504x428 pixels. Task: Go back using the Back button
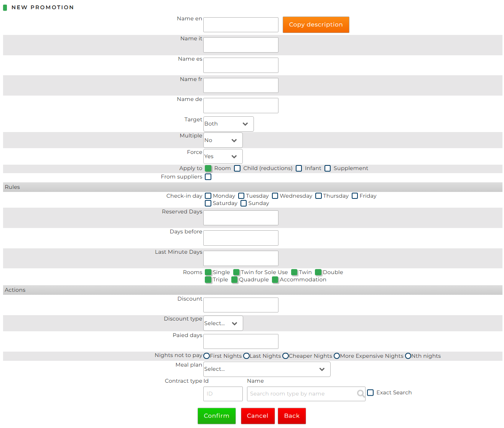point(292,416)
